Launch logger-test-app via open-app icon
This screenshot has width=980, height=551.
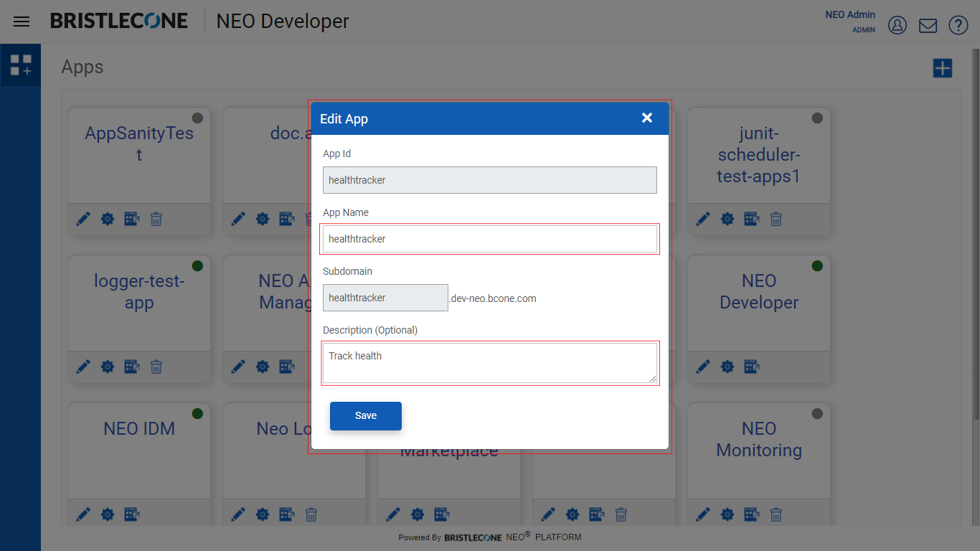click(132, 367)
